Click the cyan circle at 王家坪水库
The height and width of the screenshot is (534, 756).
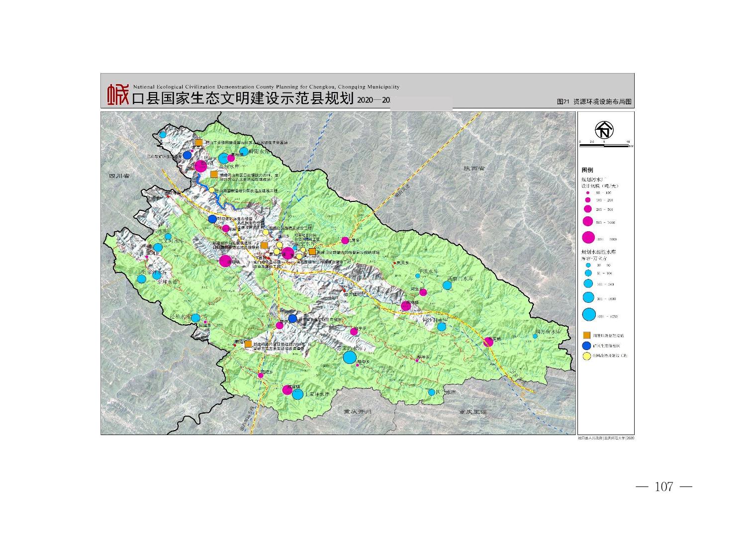pos(297,395)
